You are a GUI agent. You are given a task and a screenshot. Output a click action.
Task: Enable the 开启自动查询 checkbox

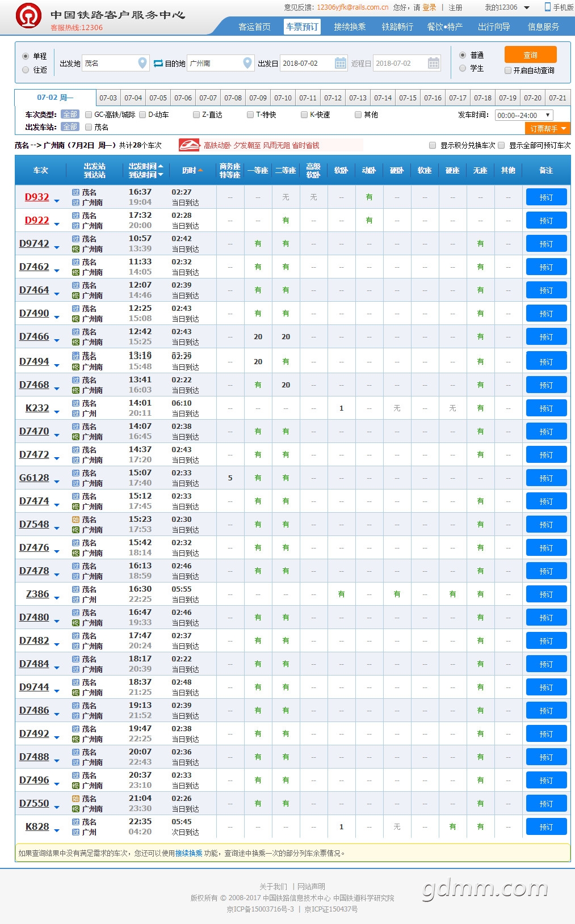pos(508,70)
